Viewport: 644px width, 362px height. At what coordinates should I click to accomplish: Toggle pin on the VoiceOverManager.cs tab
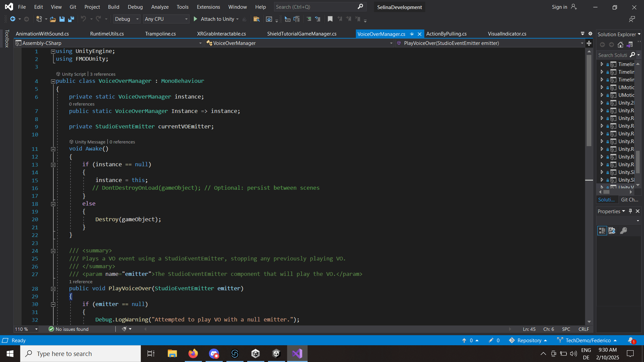coord(412,34)
